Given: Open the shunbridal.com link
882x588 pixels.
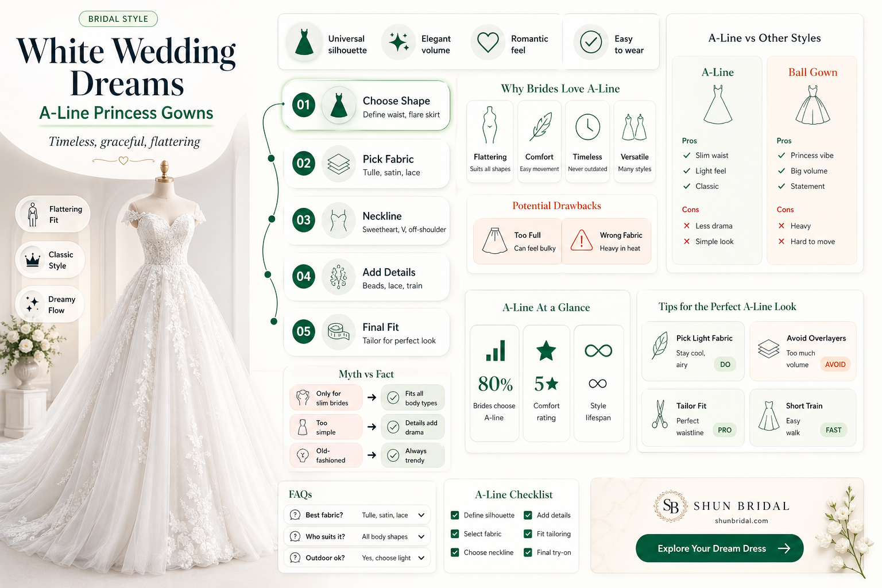Looking at the screenshot, I should (x=741, y=521).
